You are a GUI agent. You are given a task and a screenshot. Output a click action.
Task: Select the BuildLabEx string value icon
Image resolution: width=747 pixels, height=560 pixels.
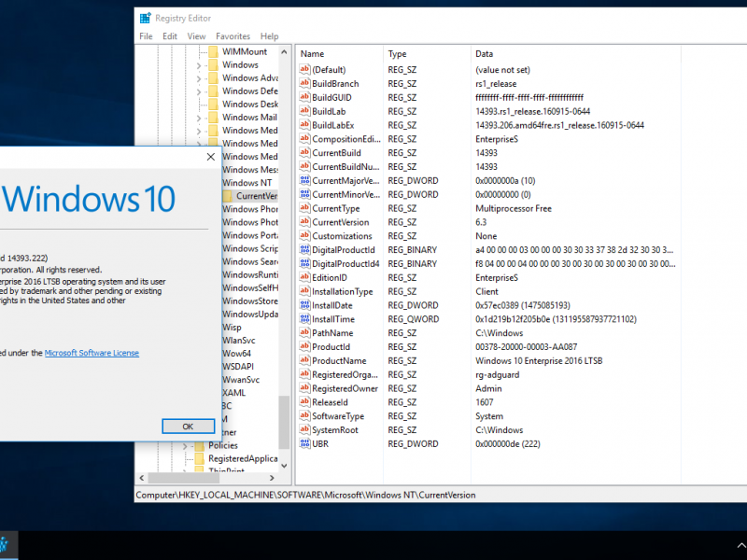coord(305,125)
